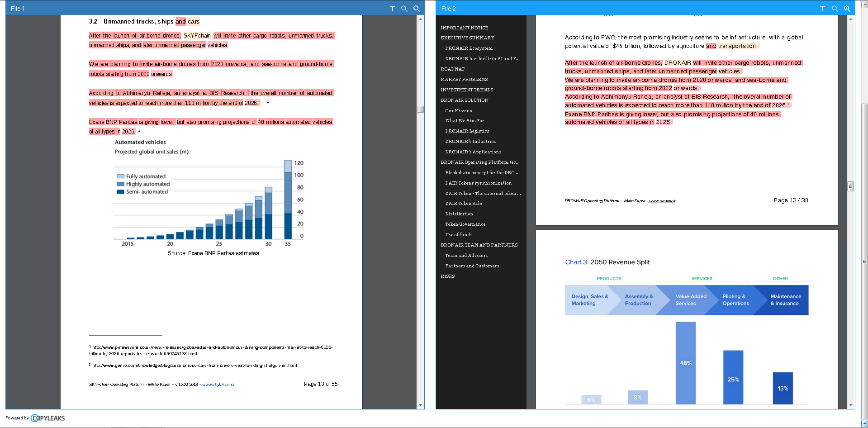Jump to DRONAIR SOLUTION in outline
Viewport: 868px width, 428px height.
pyautogui.click(x=465, y=100)
